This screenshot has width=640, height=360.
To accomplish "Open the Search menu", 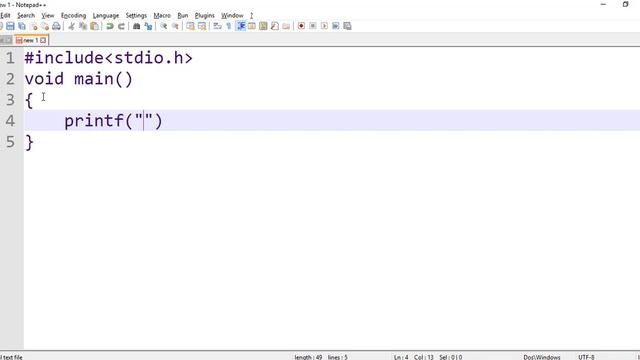I will (26, 16).
